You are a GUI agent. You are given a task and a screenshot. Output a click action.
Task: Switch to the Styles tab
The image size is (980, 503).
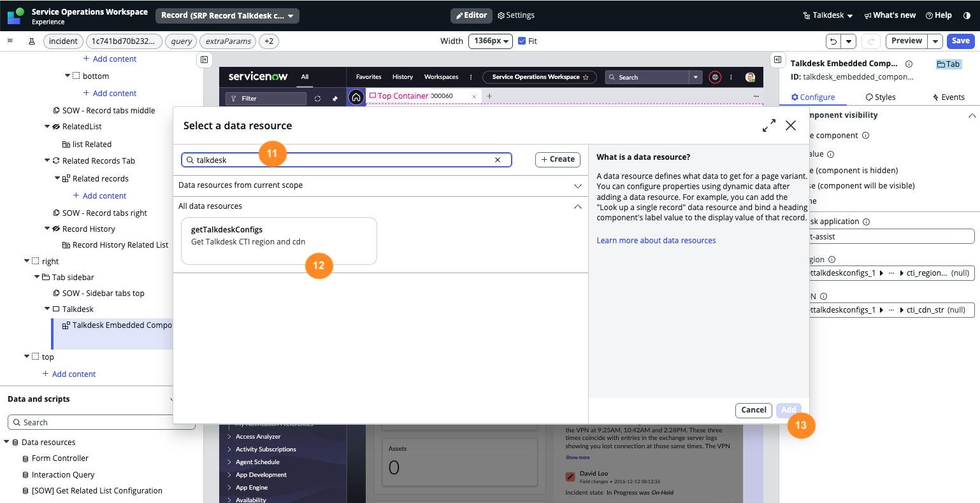(x=881, y=97)
